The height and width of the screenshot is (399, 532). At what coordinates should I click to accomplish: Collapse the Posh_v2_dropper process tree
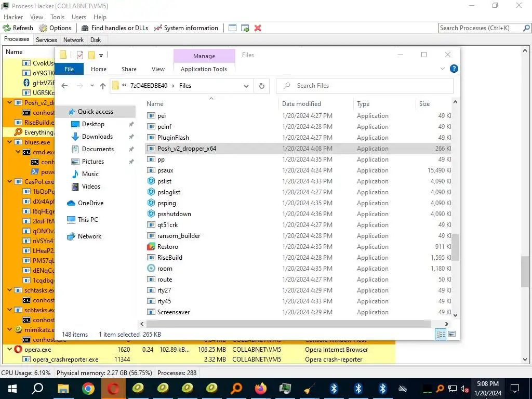coord(9,102)
